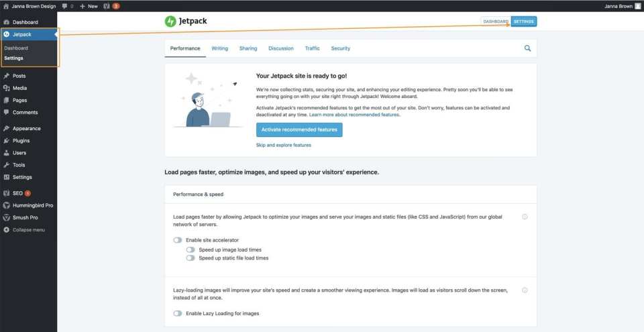The height and width of the screenshot is (332, 644).
Task: Open Jetpack submenu Dashboard item
Action: pos(16,48)
